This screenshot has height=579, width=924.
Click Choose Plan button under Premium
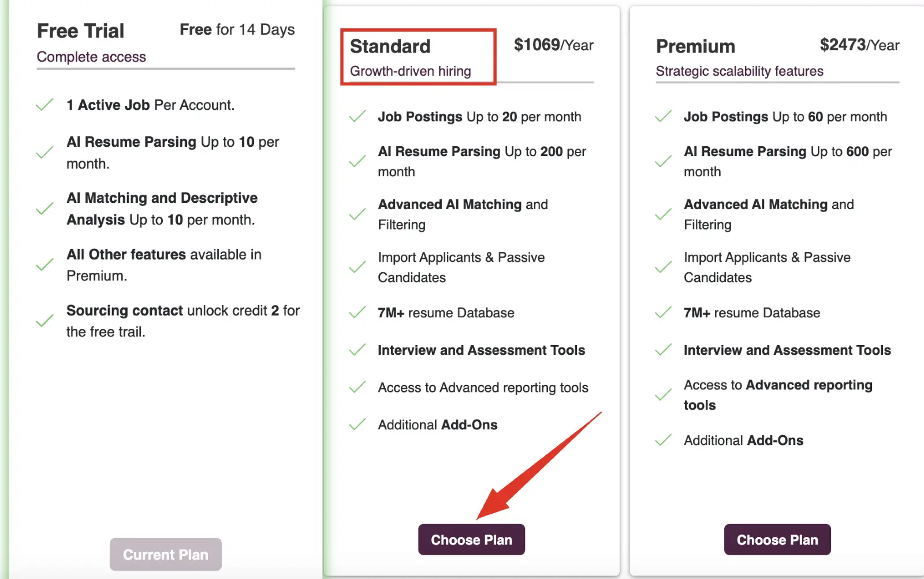[777, 540]
